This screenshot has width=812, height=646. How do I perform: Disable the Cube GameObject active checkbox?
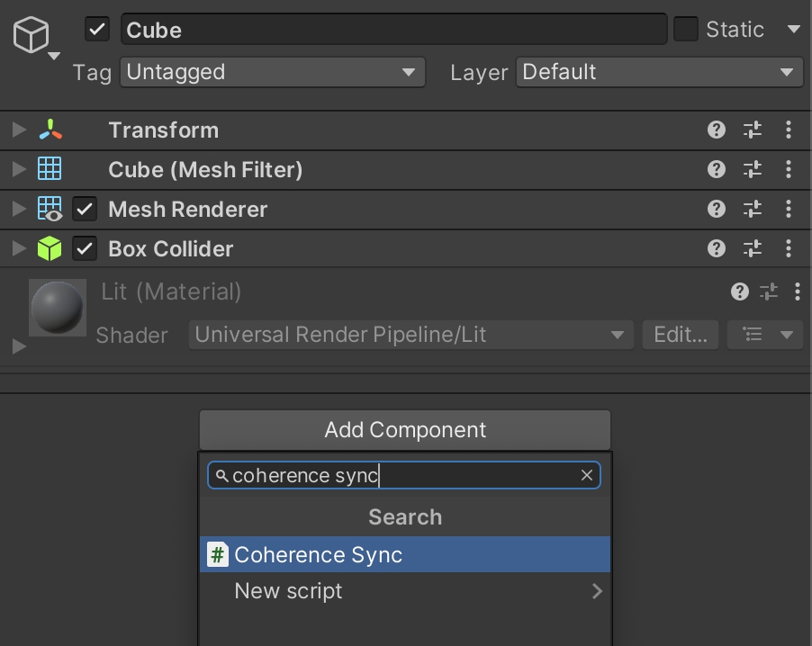97,30
